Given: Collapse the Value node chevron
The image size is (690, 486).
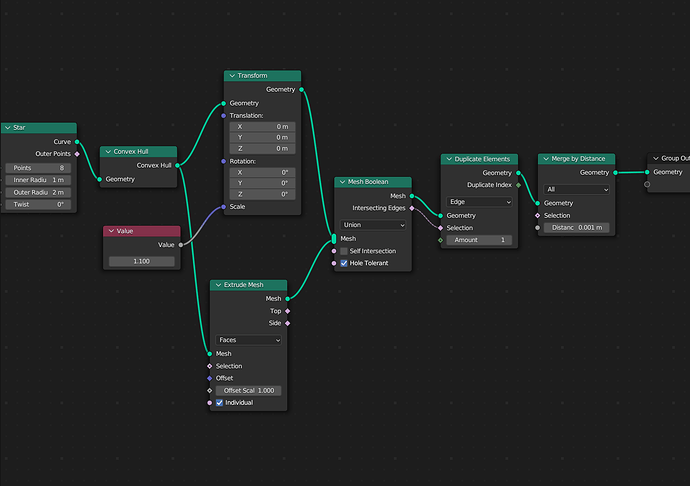Looking at the screenshot, I should pyautogui.click(x=111, y=231).
